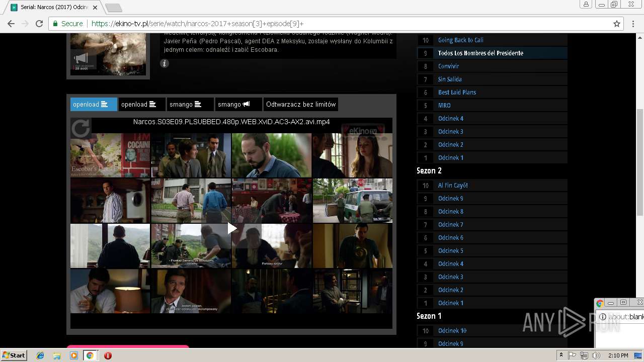Open Sezon 2 Odcinek 9
Screen dimensions: 644x362
click(x=451, y=198)
